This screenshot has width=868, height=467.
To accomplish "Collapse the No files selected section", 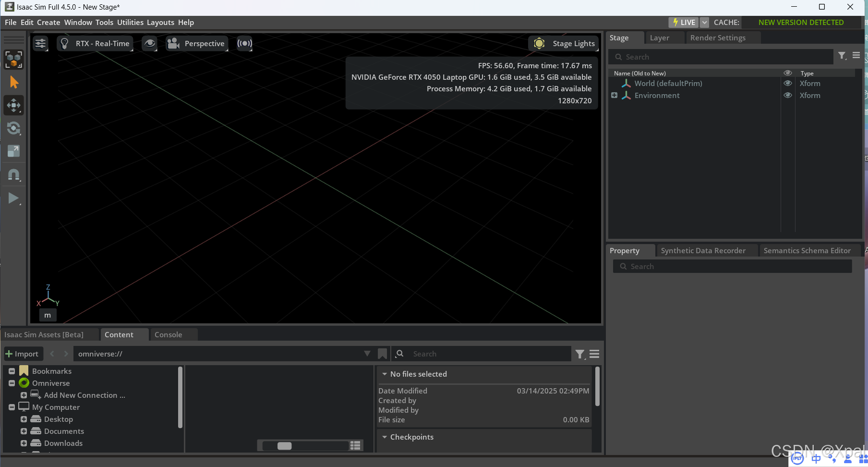I will pos(385,374).
